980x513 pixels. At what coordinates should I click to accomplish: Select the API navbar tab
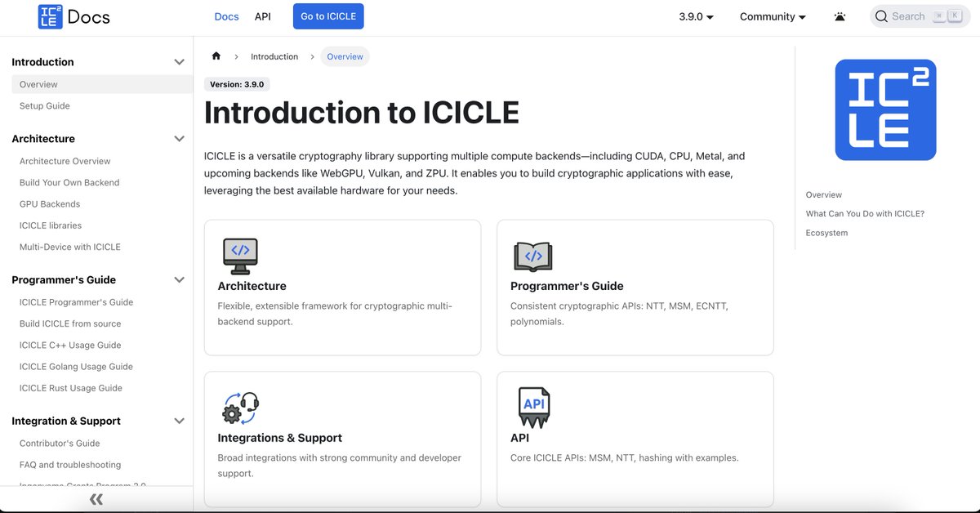[x=262, y=16]
